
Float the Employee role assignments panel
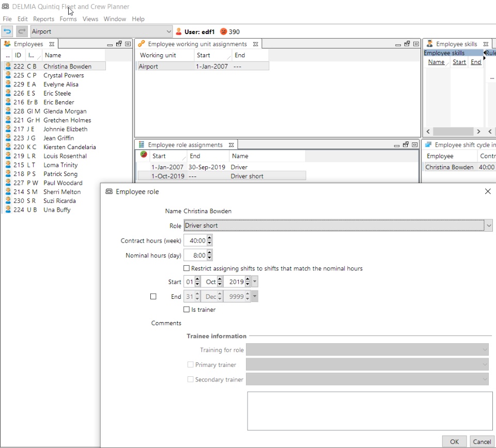pyautogui.click(x=406, y=145)
